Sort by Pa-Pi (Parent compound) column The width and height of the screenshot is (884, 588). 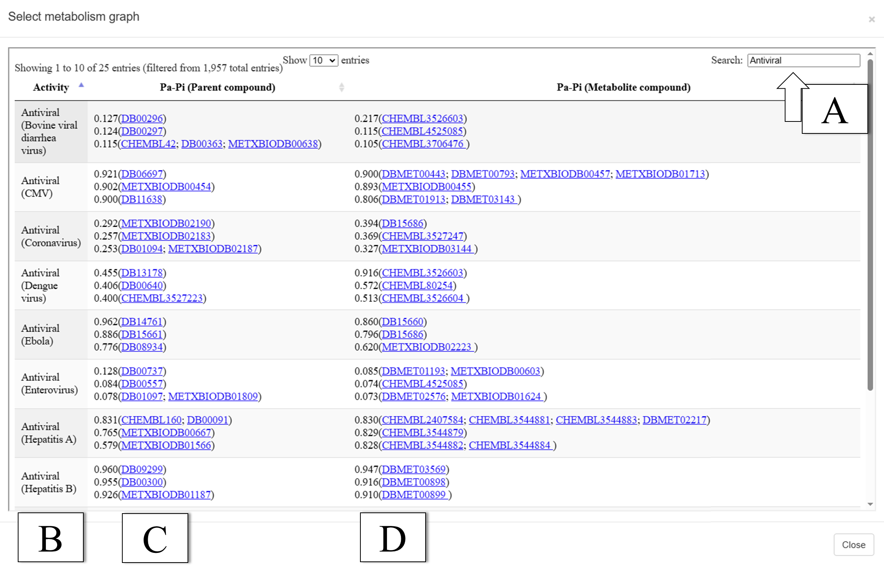coord(217,88)
